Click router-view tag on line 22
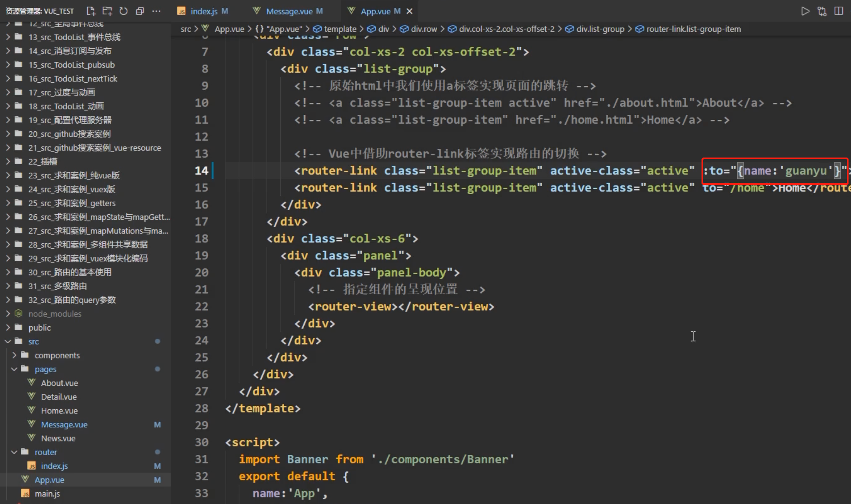The width and height of the screenshot is (851, 504). 353,306
